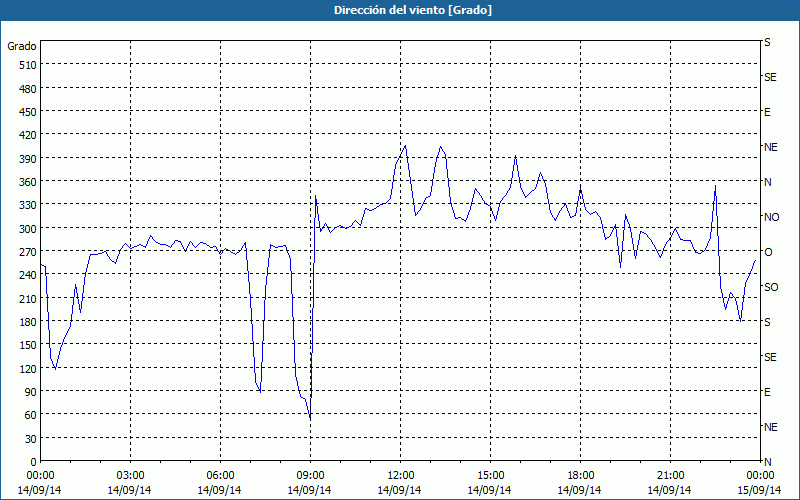The width and height of the screenshot is (800, 500).
Task: Click the wind line peak just after 12:00
Action: tap(406, 146)
